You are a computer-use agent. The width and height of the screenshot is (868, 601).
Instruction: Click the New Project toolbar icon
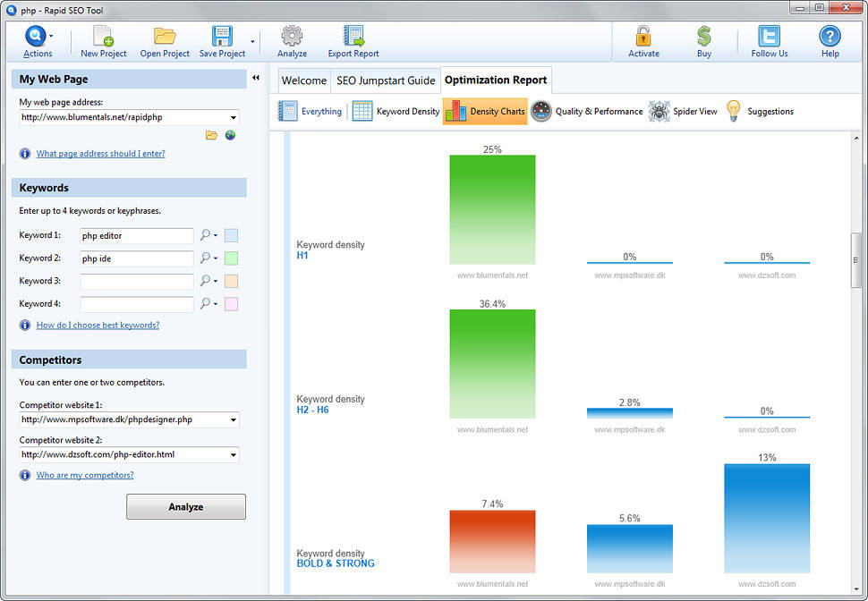pyautogui.click(x=103, y=38)
